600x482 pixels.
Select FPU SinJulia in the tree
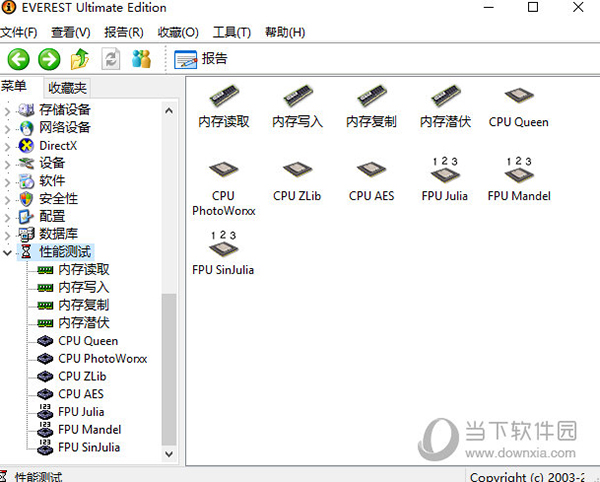click(x=89, y=447)
